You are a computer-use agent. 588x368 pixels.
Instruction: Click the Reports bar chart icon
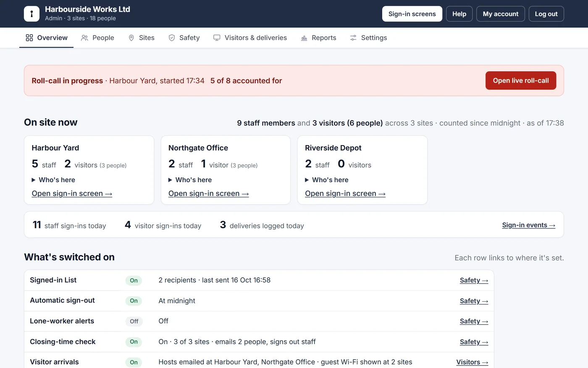[304, 38]
